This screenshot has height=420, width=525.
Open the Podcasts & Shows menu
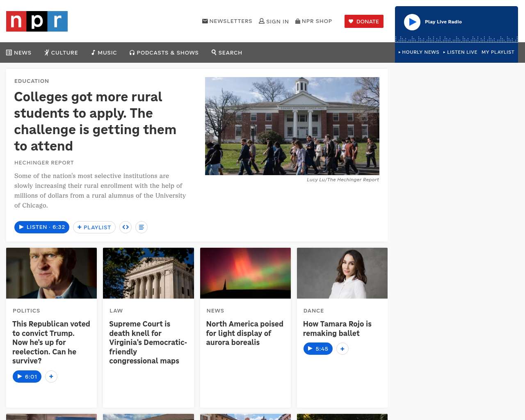(164, 52)
